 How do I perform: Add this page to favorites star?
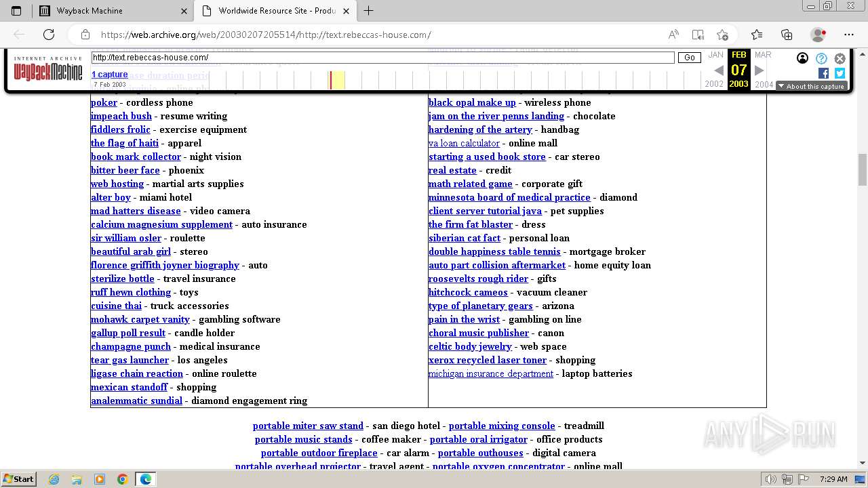(x=722, y=35)
